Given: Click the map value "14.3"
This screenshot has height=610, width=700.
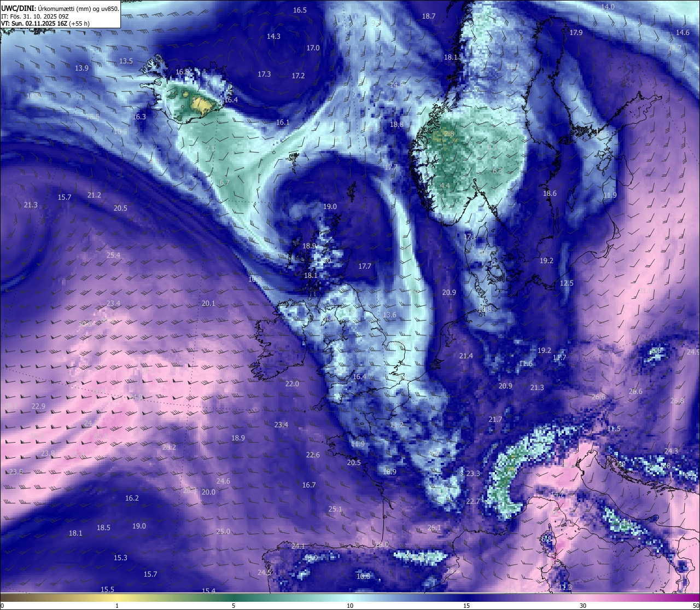Looking at the screenshot, I should 273,37.
